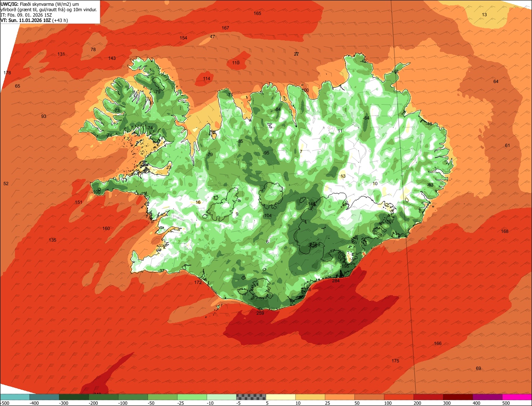Click the -50 to -25 medium green legend swatch
Viewport: 532px width, 406px height.
coord(163,397)
